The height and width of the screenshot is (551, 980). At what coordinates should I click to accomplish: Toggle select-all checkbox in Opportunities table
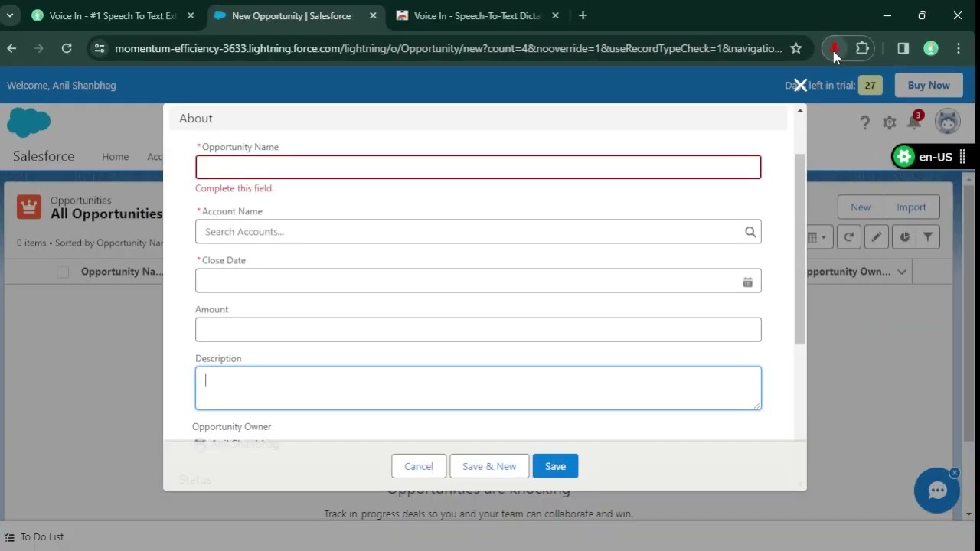click(63, 272)
